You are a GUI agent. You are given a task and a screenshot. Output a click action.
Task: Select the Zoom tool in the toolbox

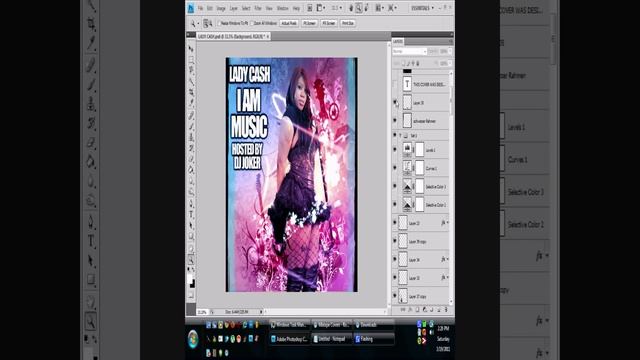click(x=191, y=260)
